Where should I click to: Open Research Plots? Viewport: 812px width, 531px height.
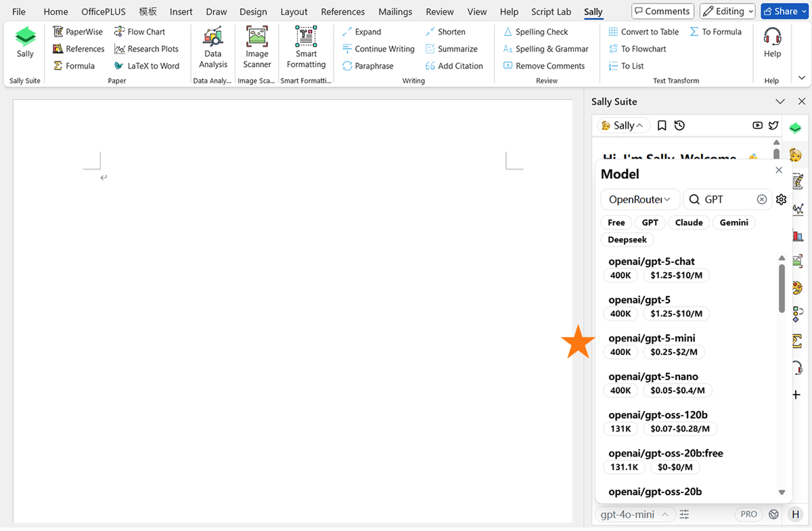pos(146,49)
